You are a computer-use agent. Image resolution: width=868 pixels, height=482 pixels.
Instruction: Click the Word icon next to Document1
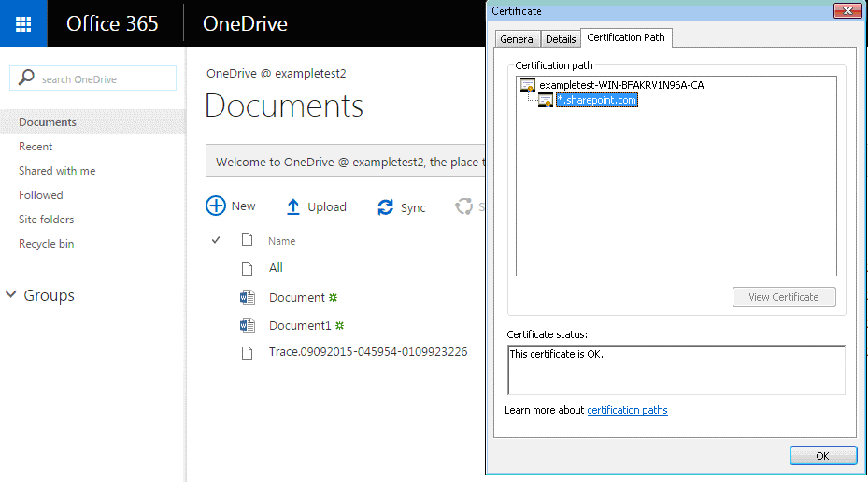point(248,325)
